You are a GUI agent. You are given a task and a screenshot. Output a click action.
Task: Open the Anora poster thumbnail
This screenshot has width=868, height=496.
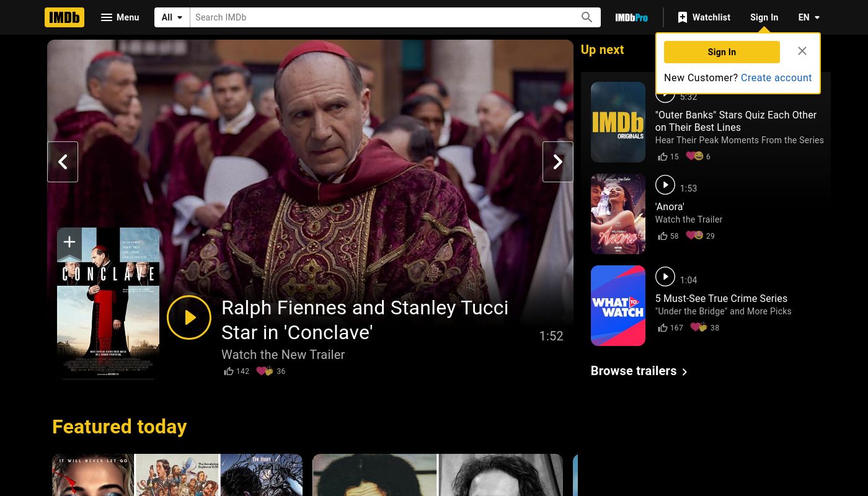point(618,214)
